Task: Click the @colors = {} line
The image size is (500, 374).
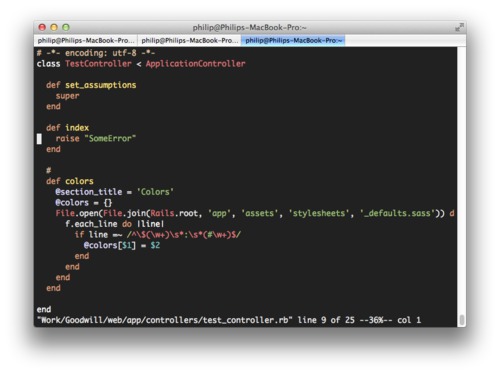Action: coord(84,202)
